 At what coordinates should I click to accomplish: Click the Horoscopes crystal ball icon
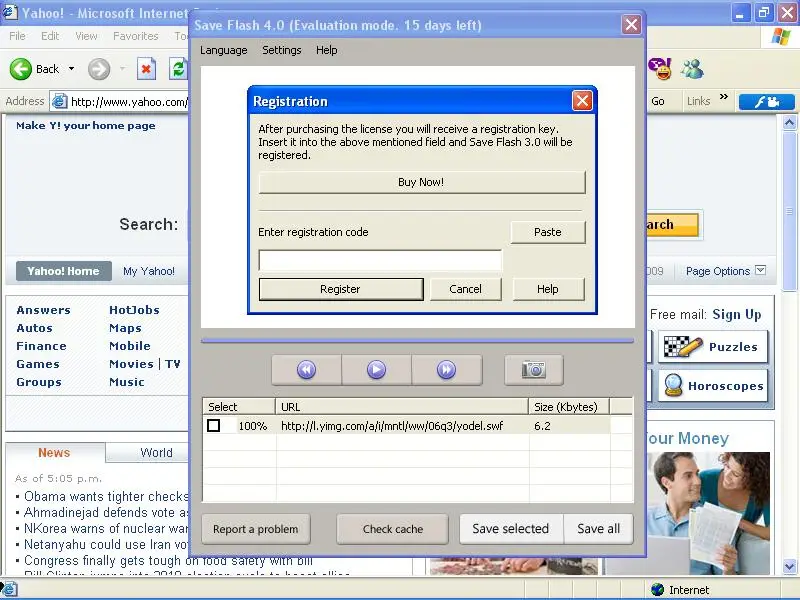tap(673, 386)
